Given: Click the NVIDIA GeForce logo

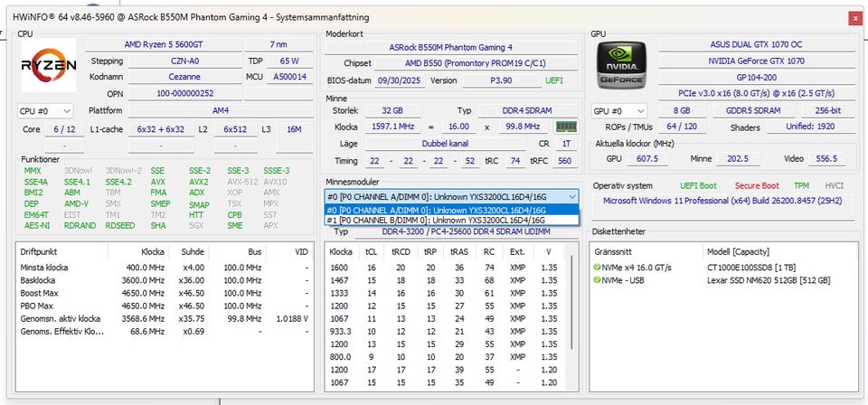Looking at the screenshot, I should [x=622, y=65].
